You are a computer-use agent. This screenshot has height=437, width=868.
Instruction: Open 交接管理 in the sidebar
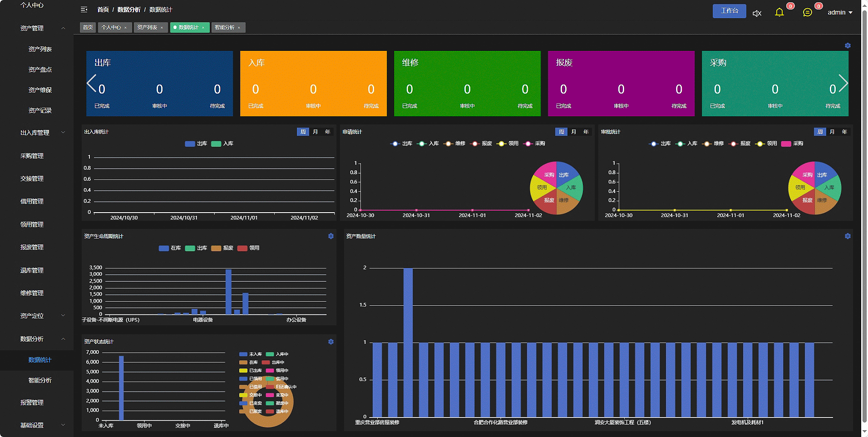pyautogui.click(x=32, y=179)
